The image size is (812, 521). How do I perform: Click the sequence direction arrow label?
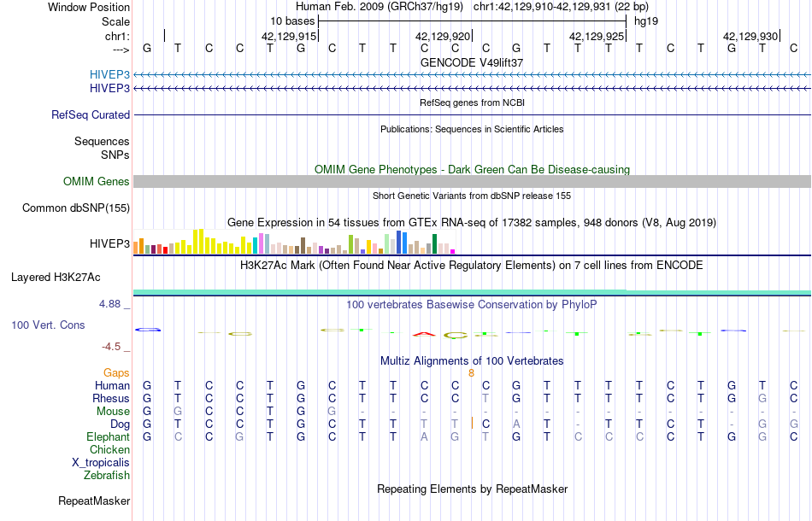point(121,50)
